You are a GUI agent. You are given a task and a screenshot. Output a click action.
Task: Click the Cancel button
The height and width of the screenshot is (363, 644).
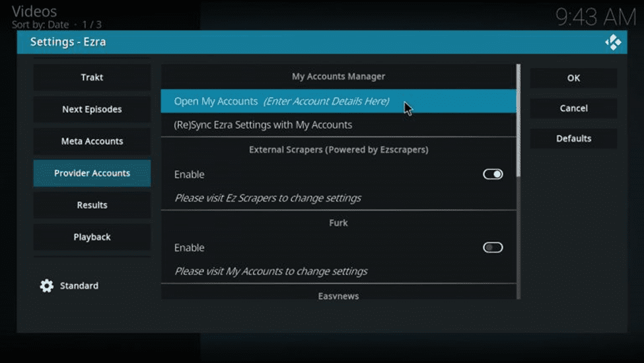(573, 108)
